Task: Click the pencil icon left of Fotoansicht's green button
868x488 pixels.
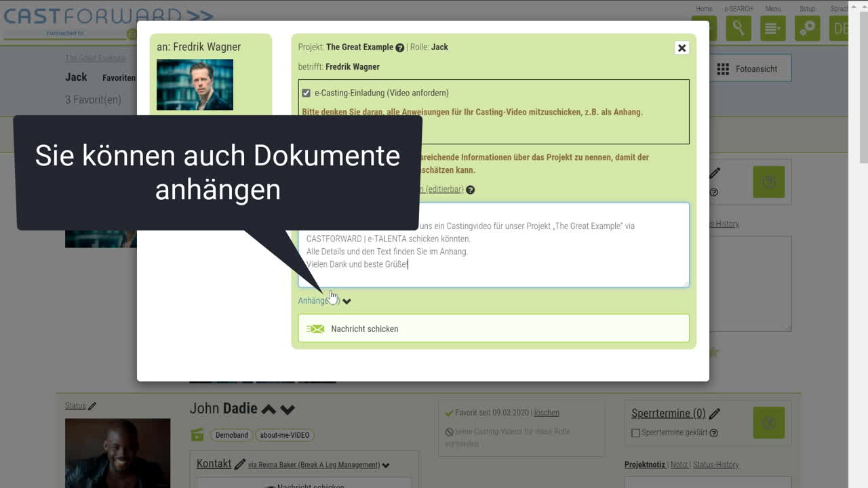Action: click(715, 174)
